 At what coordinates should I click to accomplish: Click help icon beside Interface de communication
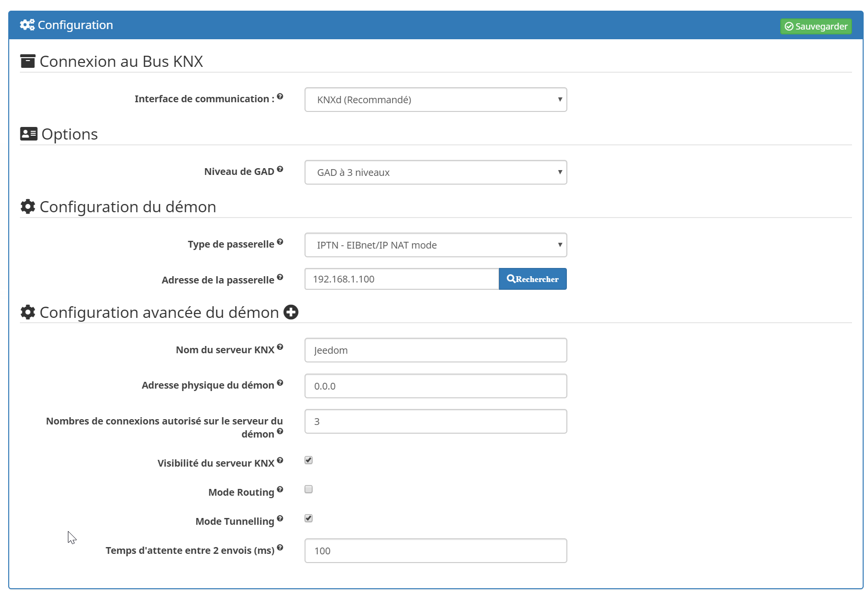pyautogui.click(x=280, y=96)
